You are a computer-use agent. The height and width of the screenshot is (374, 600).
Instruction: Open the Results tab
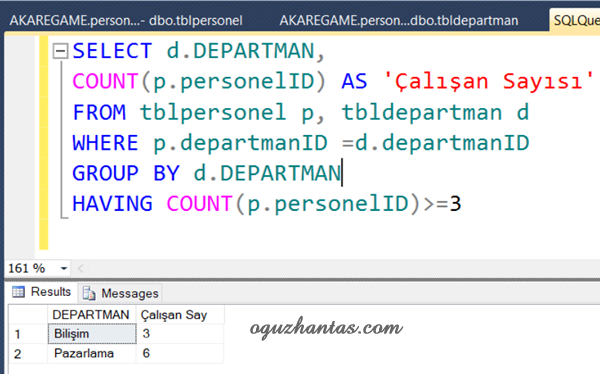[x=41, y=292]
